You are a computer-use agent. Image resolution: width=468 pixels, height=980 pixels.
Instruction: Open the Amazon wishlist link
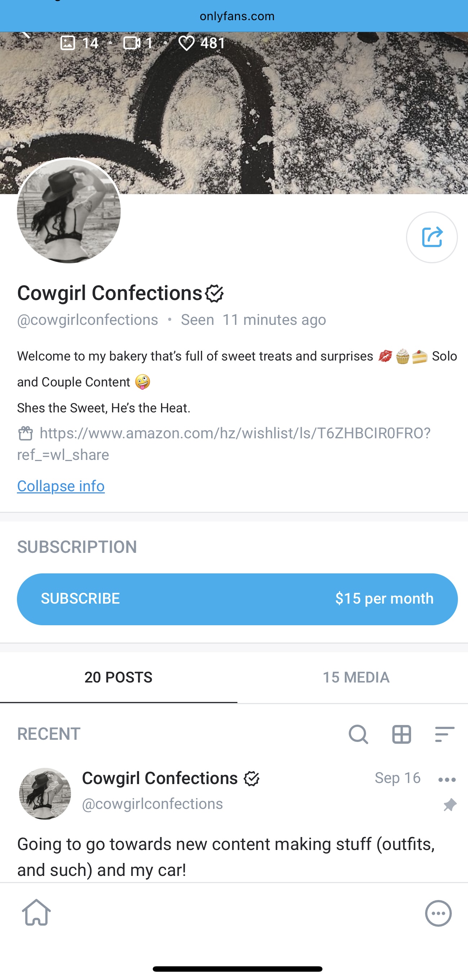tap(235, 433)
